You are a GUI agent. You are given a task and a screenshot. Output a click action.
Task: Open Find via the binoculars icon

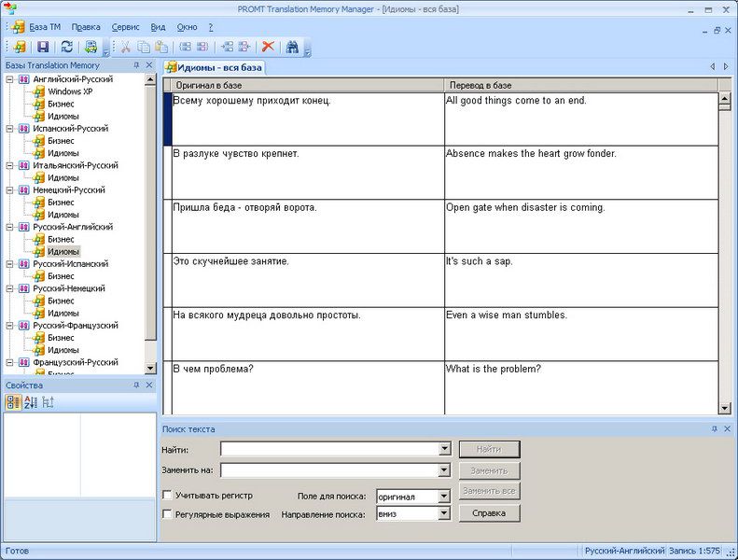click(292, 46)
